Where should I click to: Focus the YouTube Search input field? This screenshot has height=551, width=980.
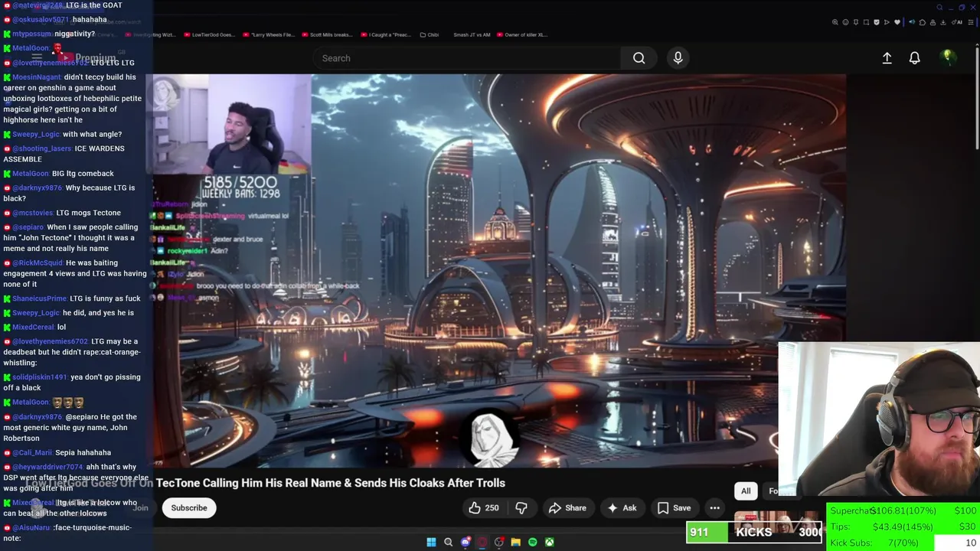(x=467, y=58)
